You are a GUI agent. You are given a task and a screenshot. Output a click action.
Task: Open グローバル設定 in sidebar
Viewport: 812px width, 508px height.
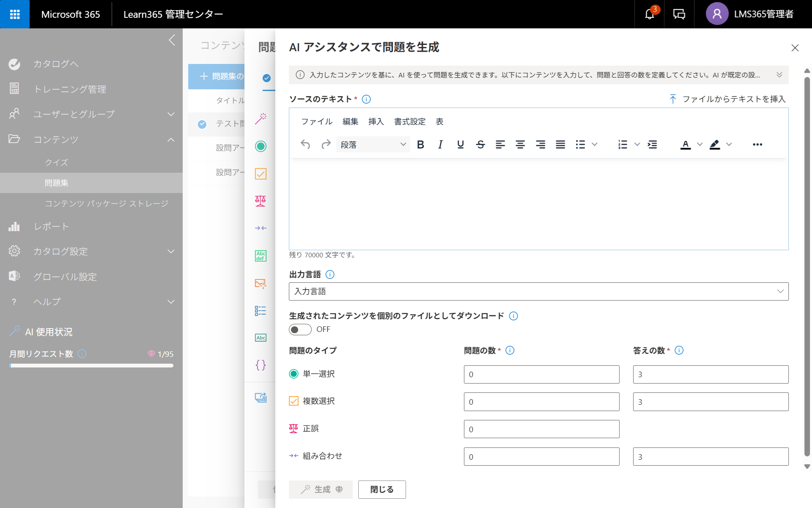point(65,277)
